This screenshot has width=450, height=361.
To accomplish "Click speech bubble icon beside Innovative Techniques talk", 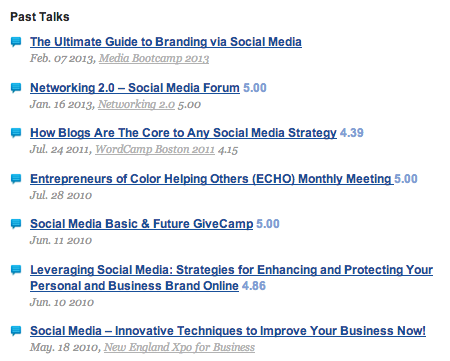I will [16, 331].
